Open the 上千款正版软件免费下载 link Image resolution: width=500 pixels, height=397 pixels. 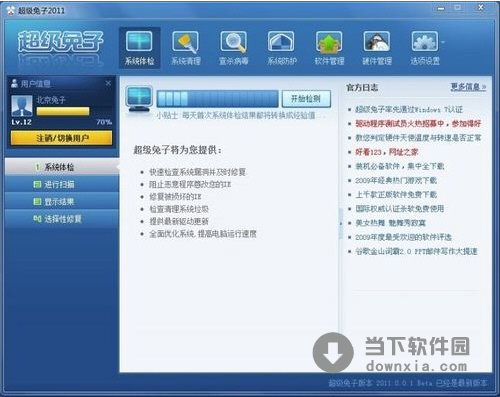point(396,194)
